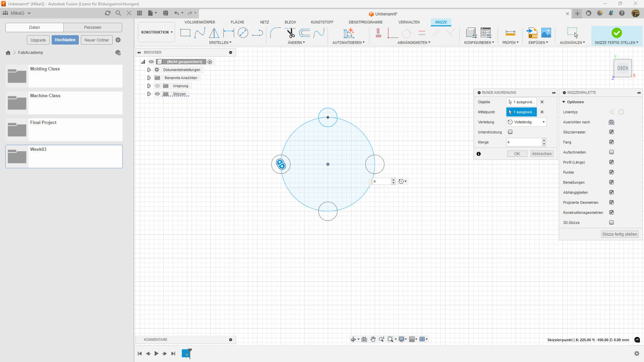Expand the Skizzen folder node
Screen dimensions: 644x362
tap(149, 94)
